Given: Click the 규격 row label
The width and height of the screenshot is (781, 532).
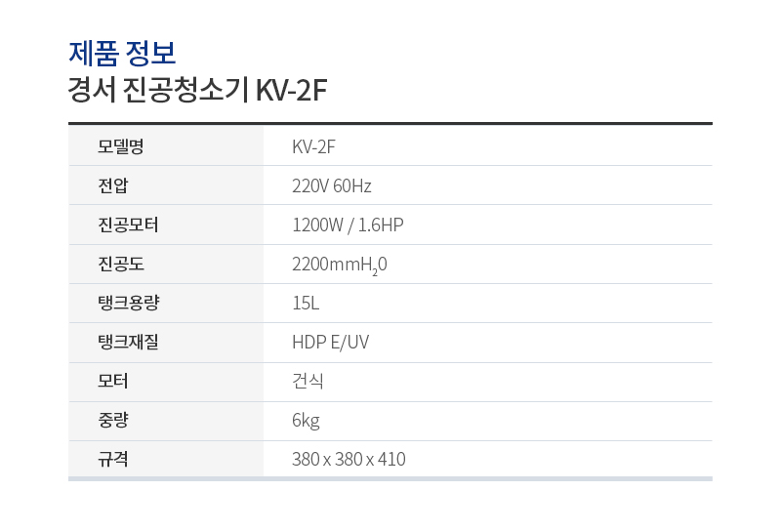Looking at the screenshot, I should 112,459.
